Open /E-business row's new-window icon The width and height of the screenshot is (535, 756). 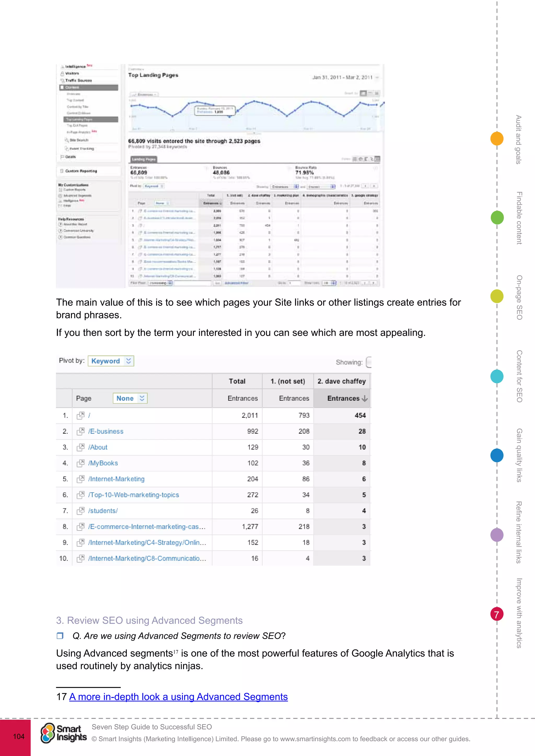(80, 431)
